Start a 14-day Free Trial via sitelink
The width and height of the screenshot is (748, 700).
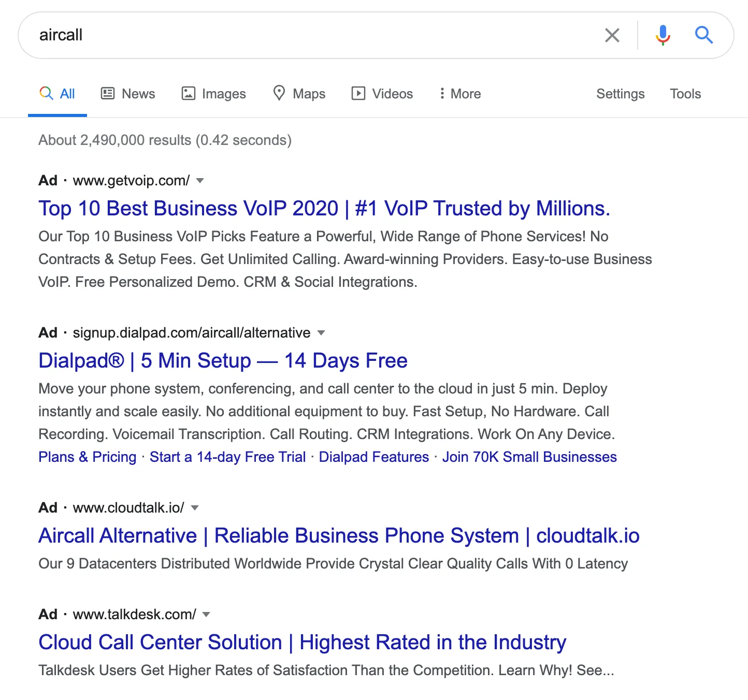click(x=227, y=457)
